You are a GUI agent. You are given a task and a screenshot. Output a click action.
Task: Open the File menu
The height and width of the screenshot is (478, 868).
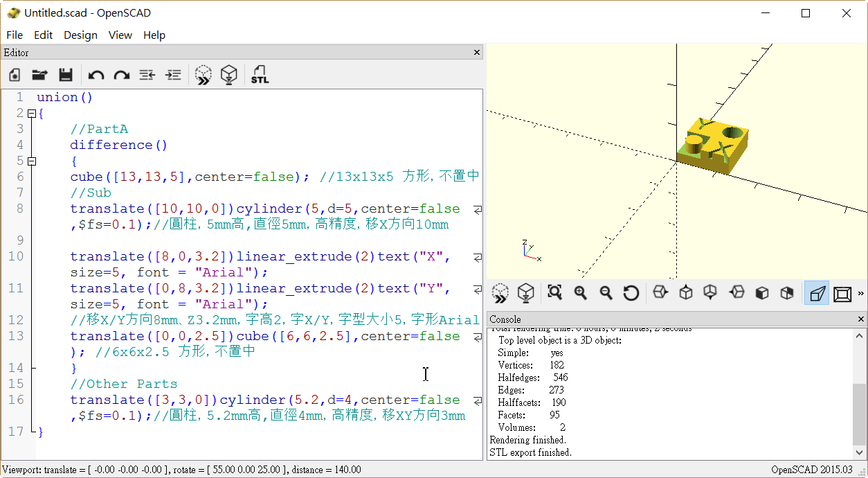coord(15,35)
